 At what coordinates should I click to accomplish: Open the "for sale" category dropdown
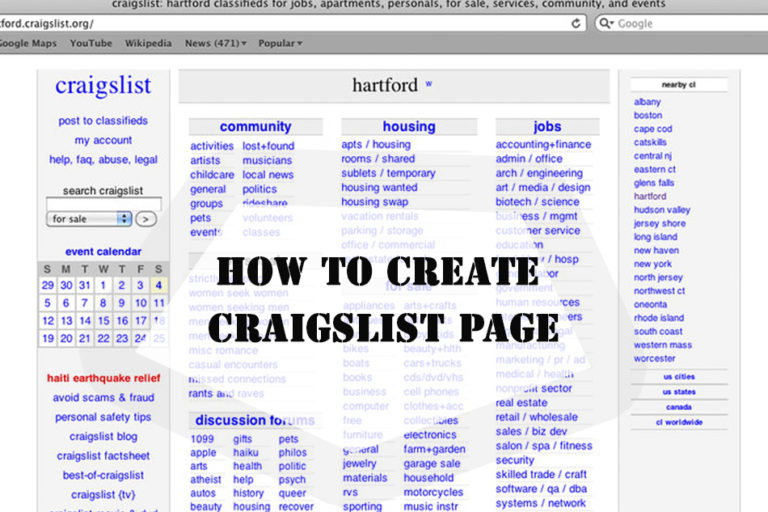[90, 218]
